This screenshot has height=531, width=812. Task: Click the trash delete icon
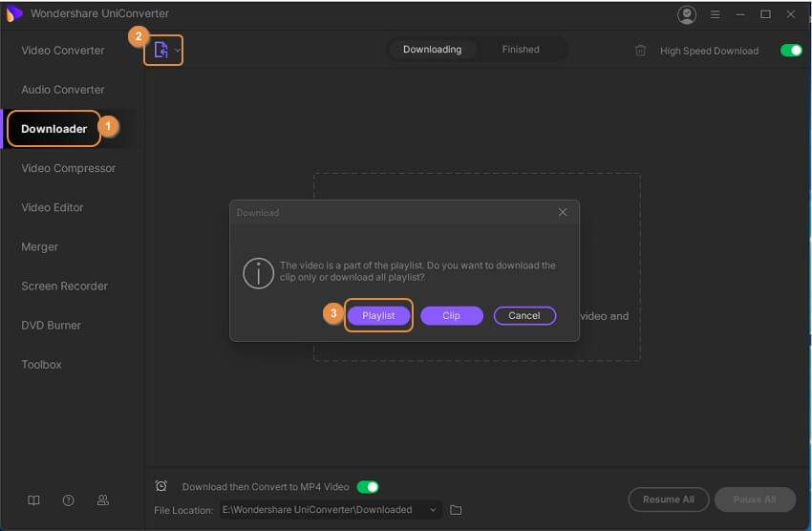tap(640, 51)
